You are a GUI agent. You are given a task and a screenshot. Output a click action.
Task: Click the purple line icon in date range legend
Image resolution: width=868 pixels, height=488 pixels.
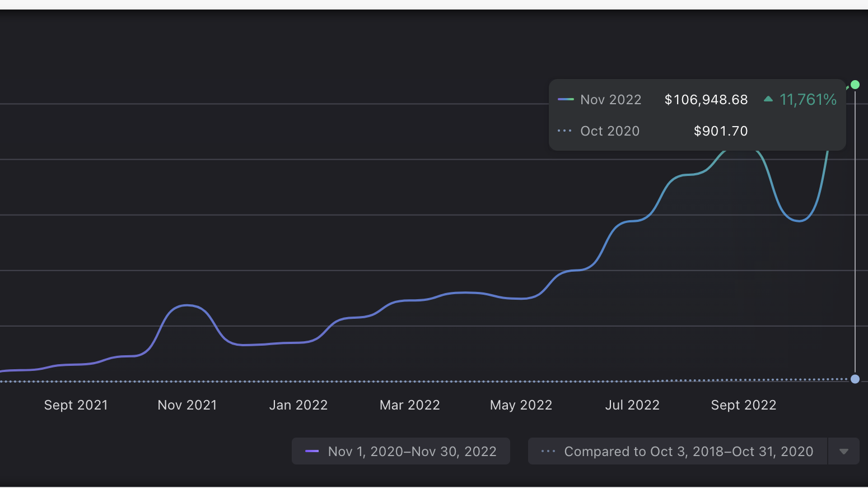[x=312, y=452]
